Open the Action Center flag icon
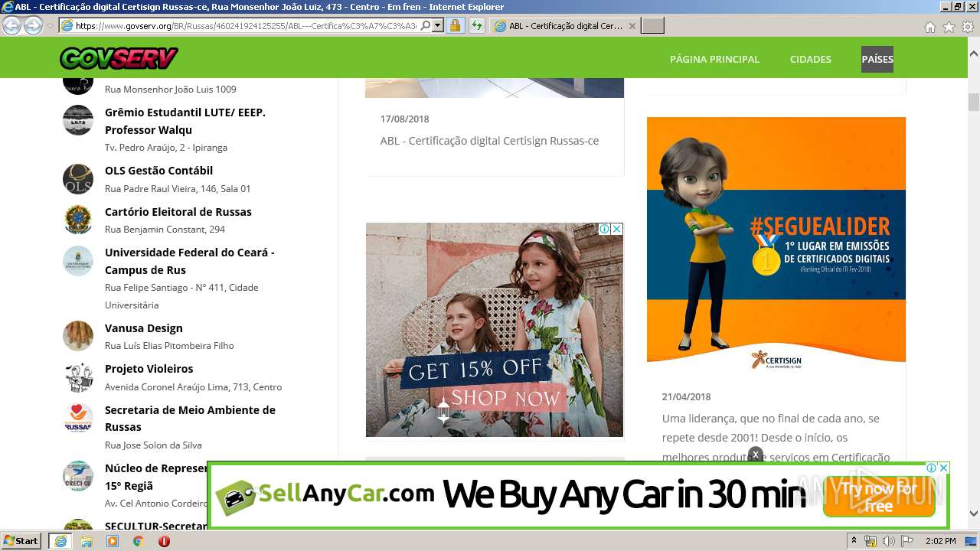Screen dimensions: 980x551 (907, 541)
